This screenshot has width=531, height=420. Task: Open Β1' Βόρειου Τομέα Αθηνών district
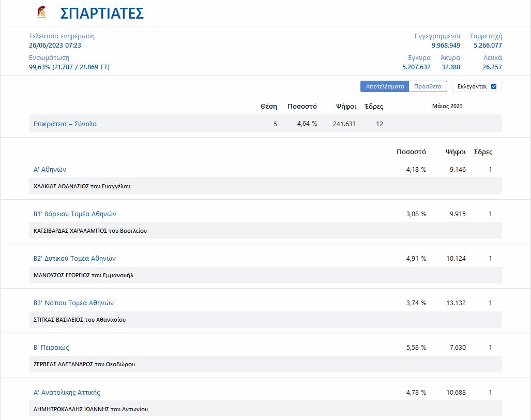point(75,214)
